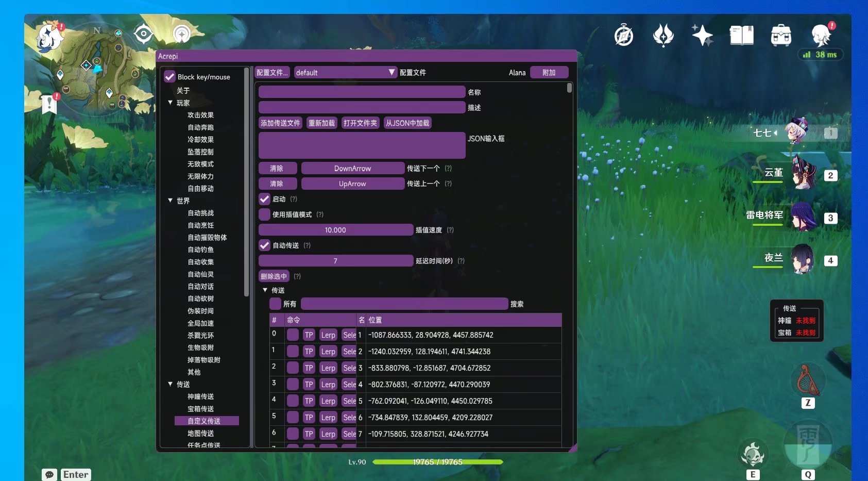Viewport: 868px width, 481px height.
Task: Trigger the elemental skill icon above E
Action: [x=753, y=454]
